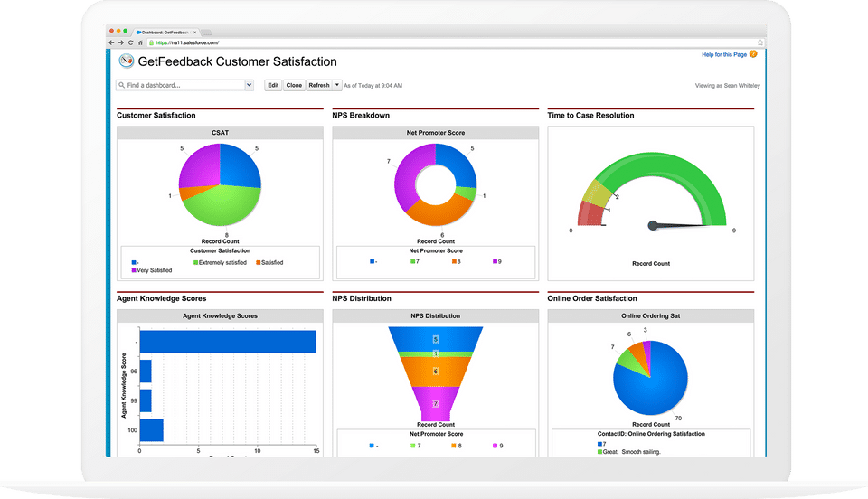This screenshot has height=499, width=868.
Task: Click the Agent Knowledge Scores chart header
Action: (220, 315)
